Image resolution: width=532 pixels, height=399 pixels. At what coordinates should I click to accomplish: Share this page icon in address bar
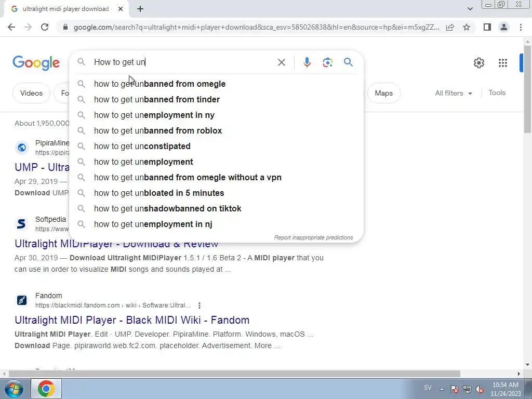pyautogui.click(x=450, y=27)
